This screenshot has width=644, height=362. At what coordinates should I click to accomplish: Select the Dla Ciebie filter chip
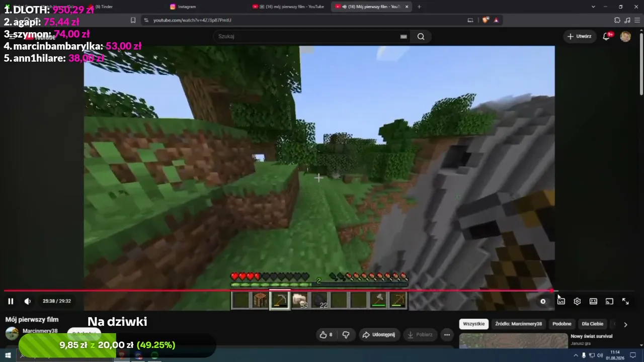[x=592, y=324]
